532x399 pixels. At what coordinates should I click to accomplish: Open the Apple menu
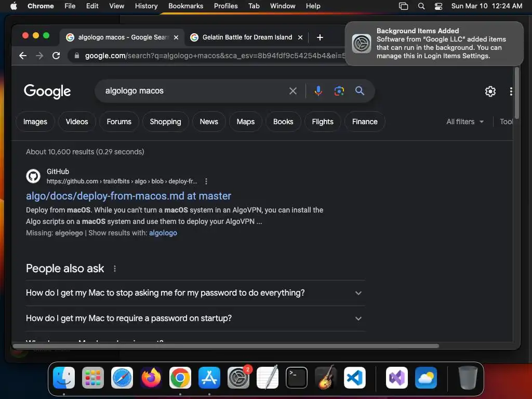(x=14, y=6)
